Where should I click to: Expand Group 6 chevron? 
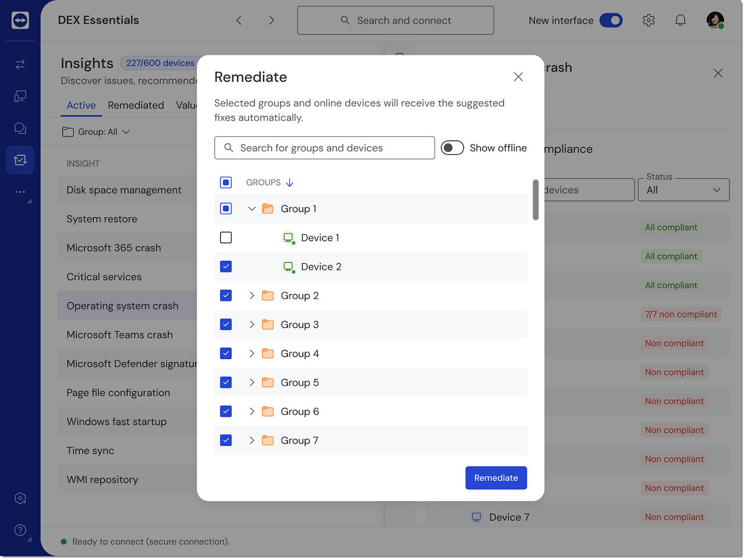coord(251,412)
